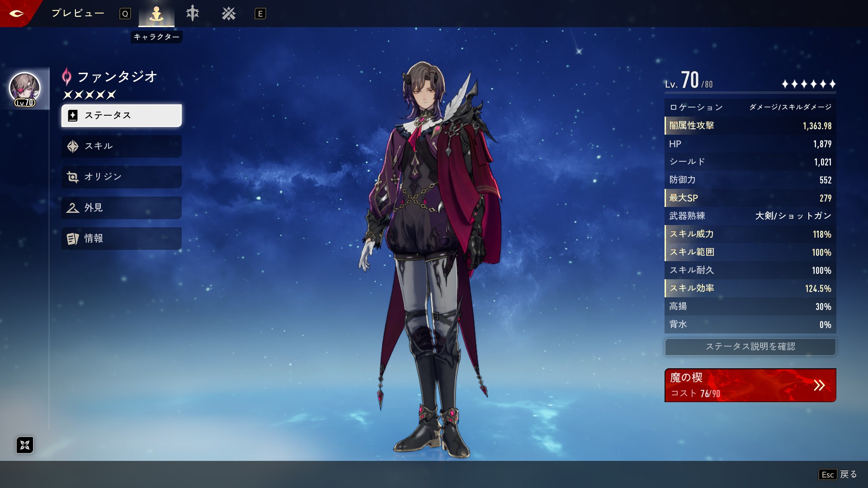Expand the 魔の楔 panel arrows
868x488 pixels.
pyautogui.click(x=819, y=385)
